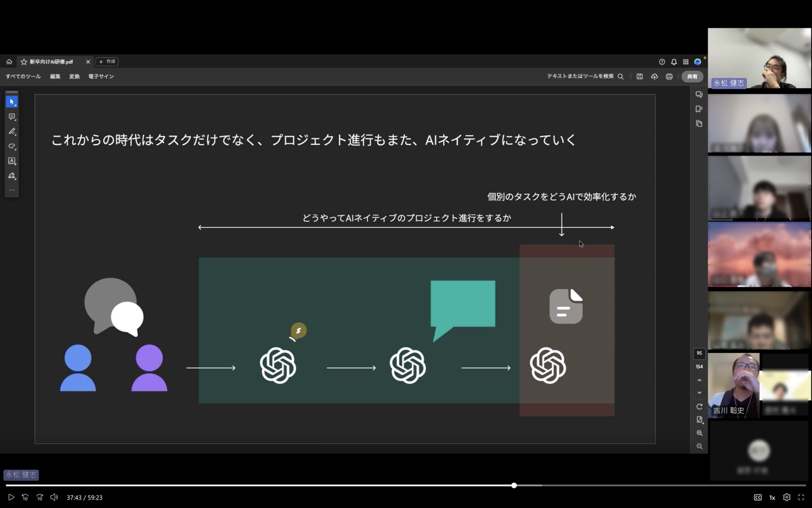Click the テキストまたはツールを検索 search field

click(x=580, y=77)
